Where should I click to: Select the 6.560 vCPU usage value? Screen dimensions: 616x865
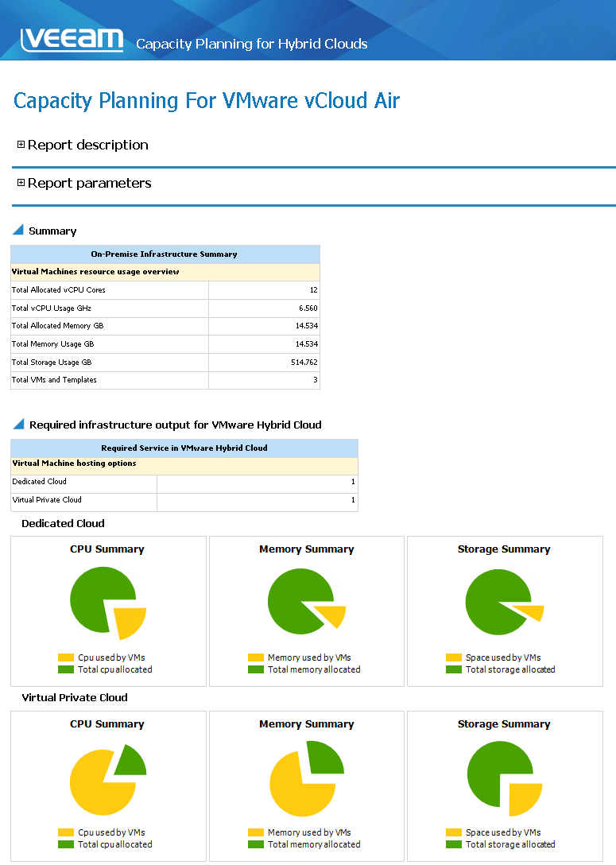click(308, 308)
